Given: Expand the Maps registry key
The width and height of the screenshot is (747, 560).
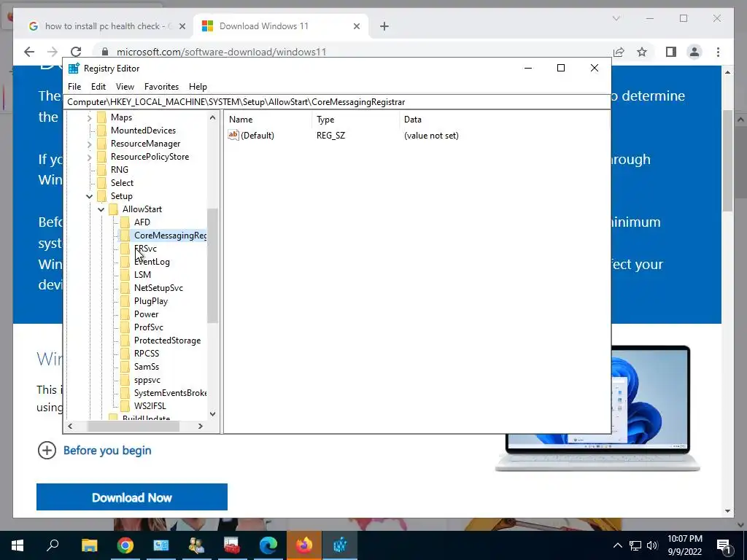Looking at the screenshot, I should [89, 117].
